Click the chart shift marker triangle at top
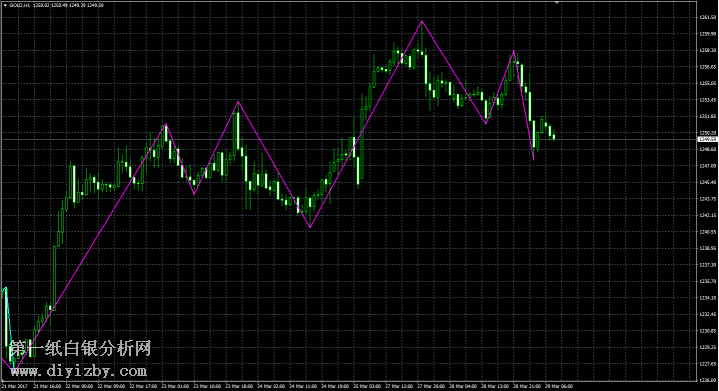Image resolution: width=719 pixels, height=391 pixels. coord(556,3)
